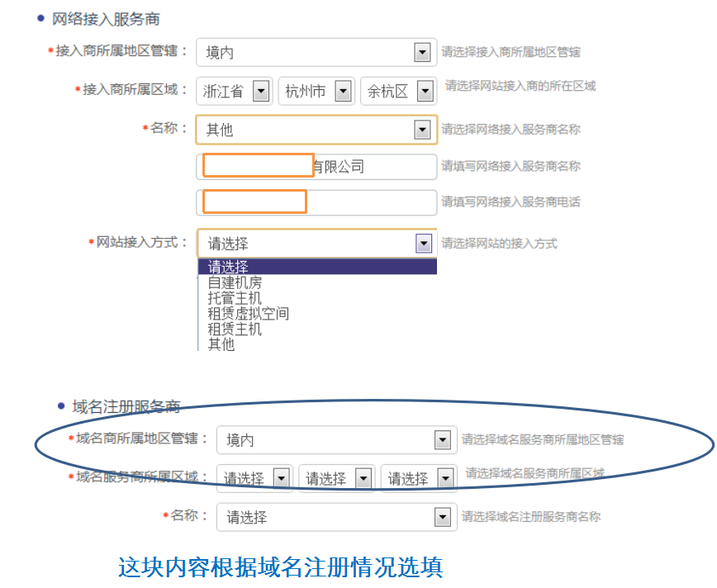Open the 网站接入方式 dropdown arrow
Image resolution: width=717 pixels, height=588 pixels.
point(424,243)
